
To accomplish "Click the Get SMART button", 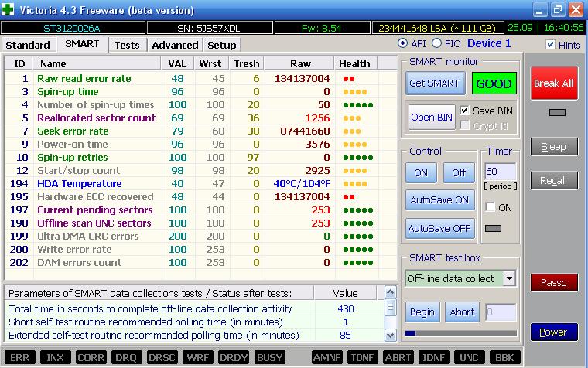I will 435,83.
